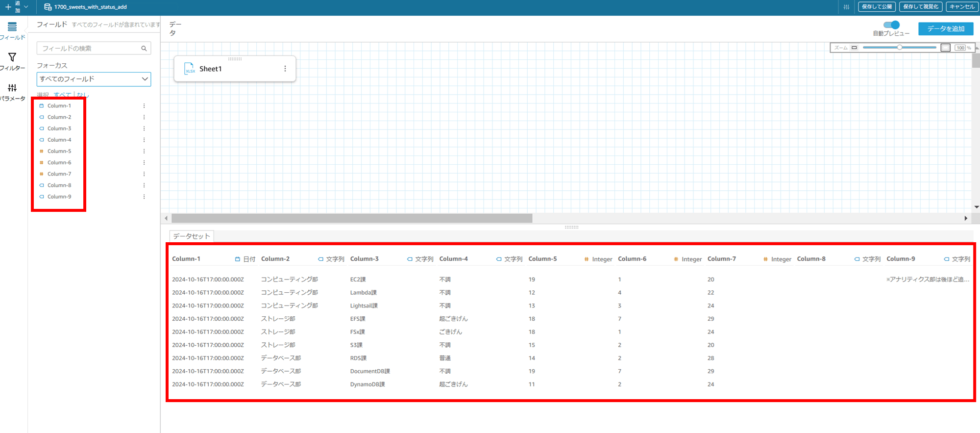The width and height of the screenshot is (980, 433).
Task: Click the canvas vertical scroll-down arrow
Action: [x=976, y=207]
